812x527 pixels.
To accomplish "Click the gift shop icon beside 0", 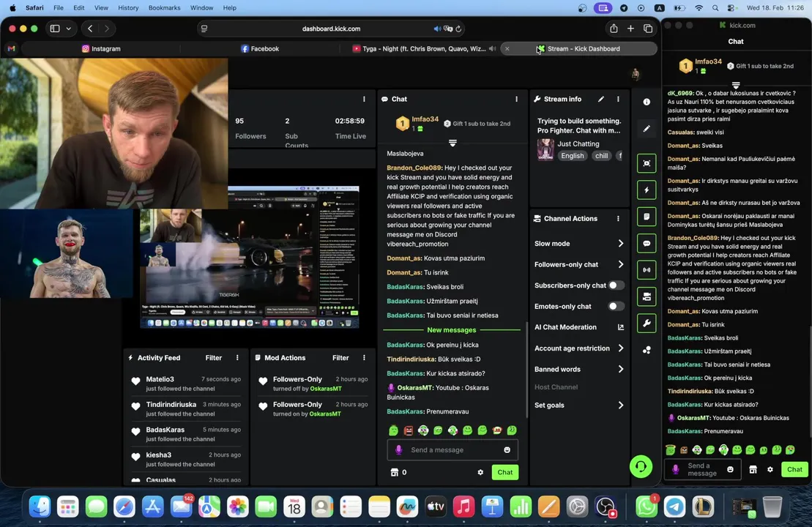I will 394,472.
